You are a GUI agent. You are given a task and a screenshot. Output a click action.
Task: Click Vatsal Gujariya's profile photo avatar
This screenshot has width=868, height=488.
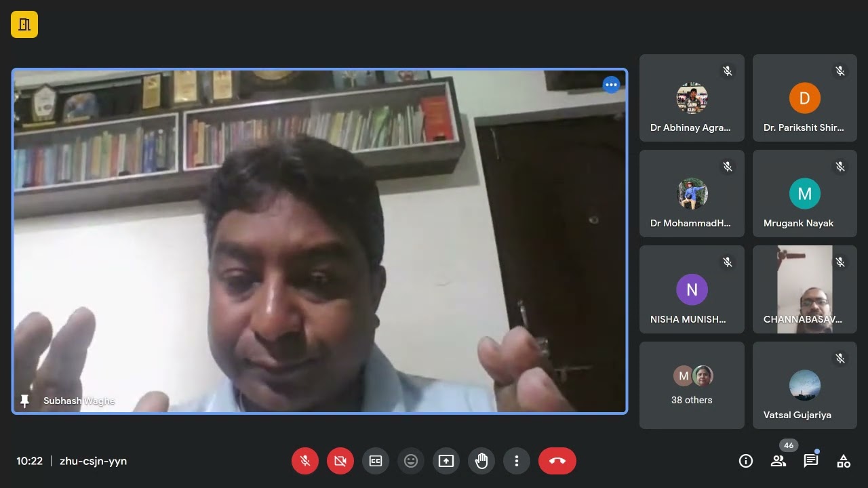(805, 385)
